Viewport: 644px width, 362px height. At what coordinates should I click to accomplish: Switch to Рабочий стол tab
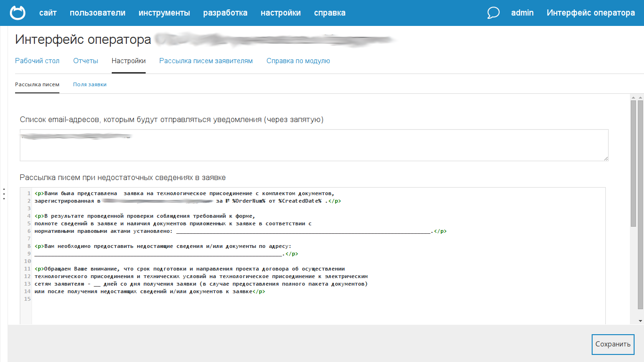coord(37,61)
